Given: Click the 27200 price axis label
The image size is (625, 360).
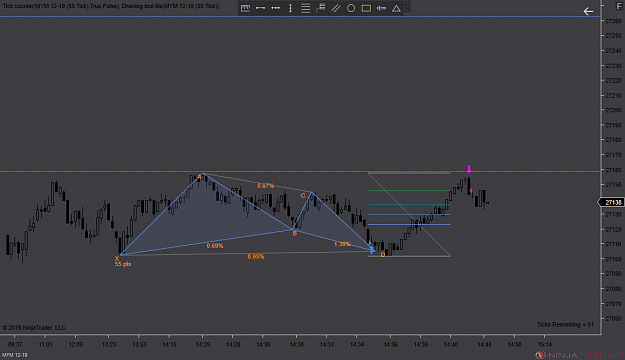Looking at the screenshot, I should pos(613,110).
